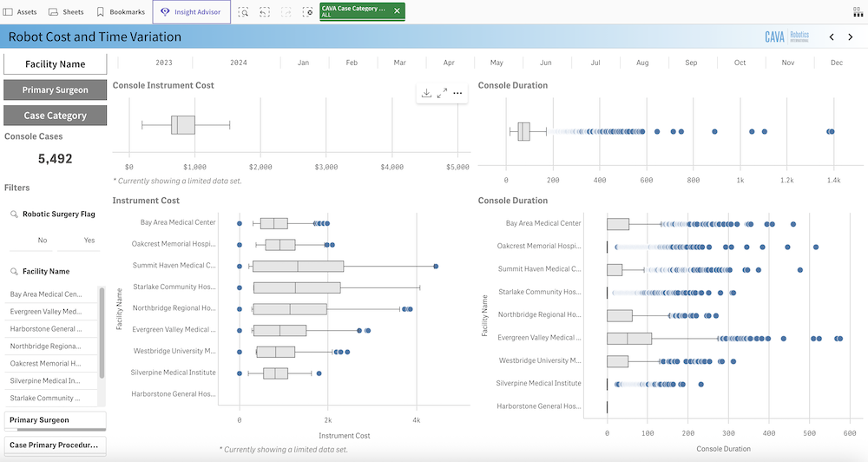Download the Console Instrument Cost chart

(x=426, y=93)
